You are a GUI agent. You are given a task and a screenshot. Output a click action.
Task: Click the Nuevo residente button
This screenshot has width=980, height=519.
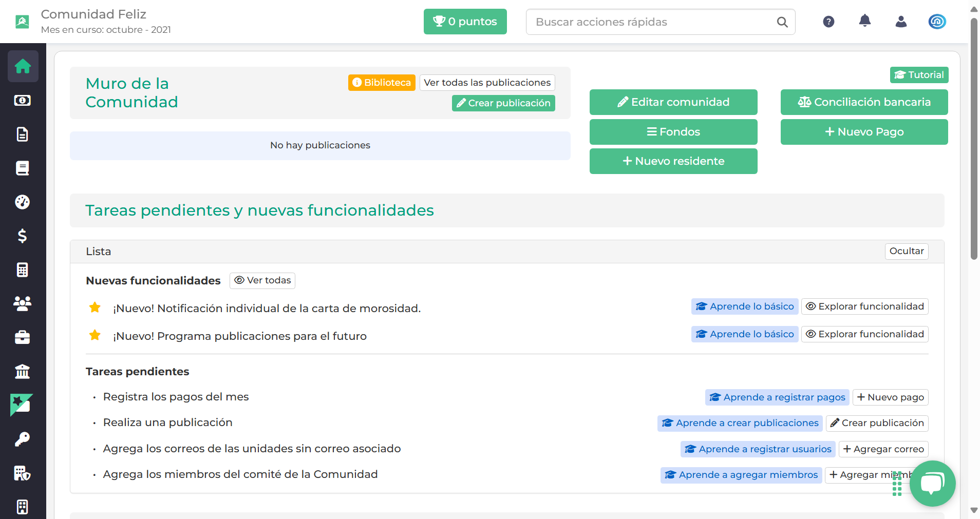[x=673, y=161]
